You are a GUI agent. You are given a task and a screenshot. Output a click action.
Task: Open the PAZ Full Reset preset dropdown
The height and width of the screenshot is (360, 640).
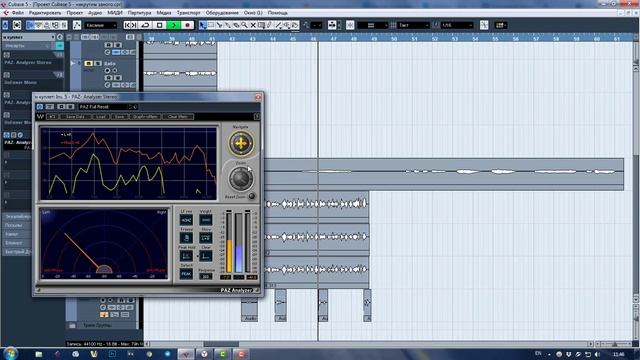click(x=107, y=107)
